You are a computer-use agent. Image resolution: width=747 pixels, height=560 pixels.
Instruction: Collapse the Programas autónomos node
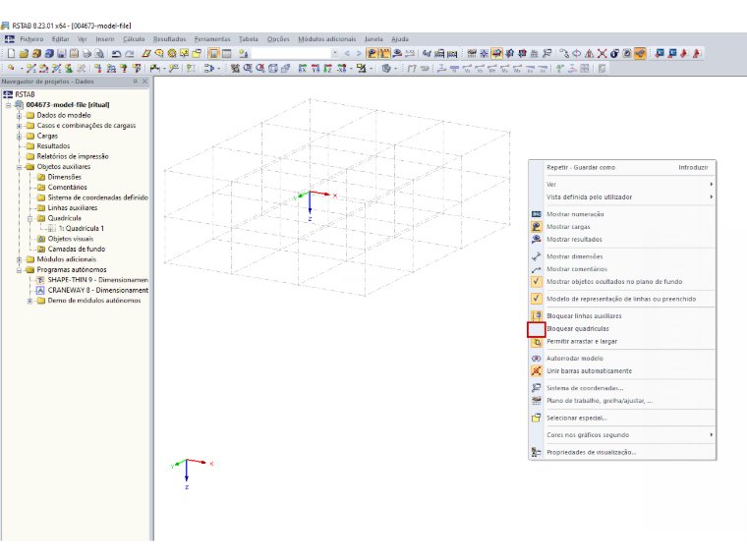pyautogui.click(x=19, y=270)
